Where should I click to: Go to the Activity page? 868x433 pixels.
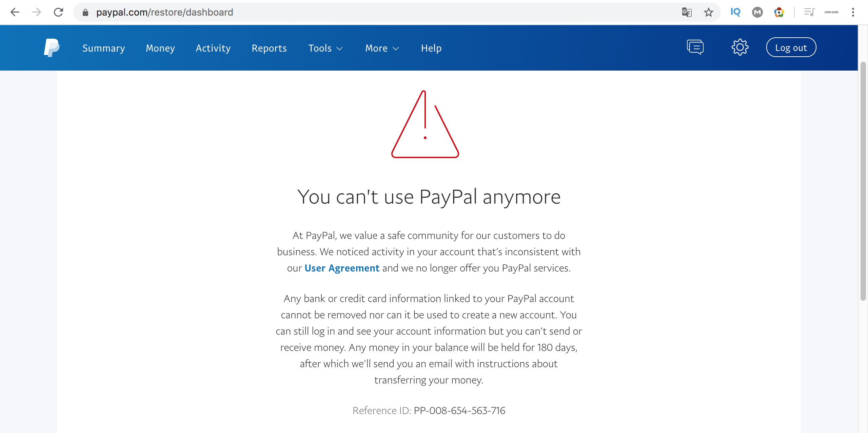pyautogui.click(x=213, y=48)
